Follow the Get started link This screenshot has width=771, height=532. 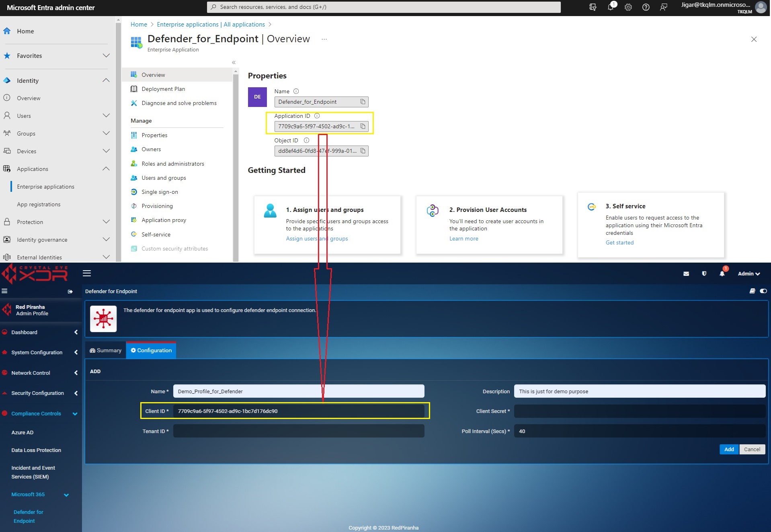coord(619,242)
